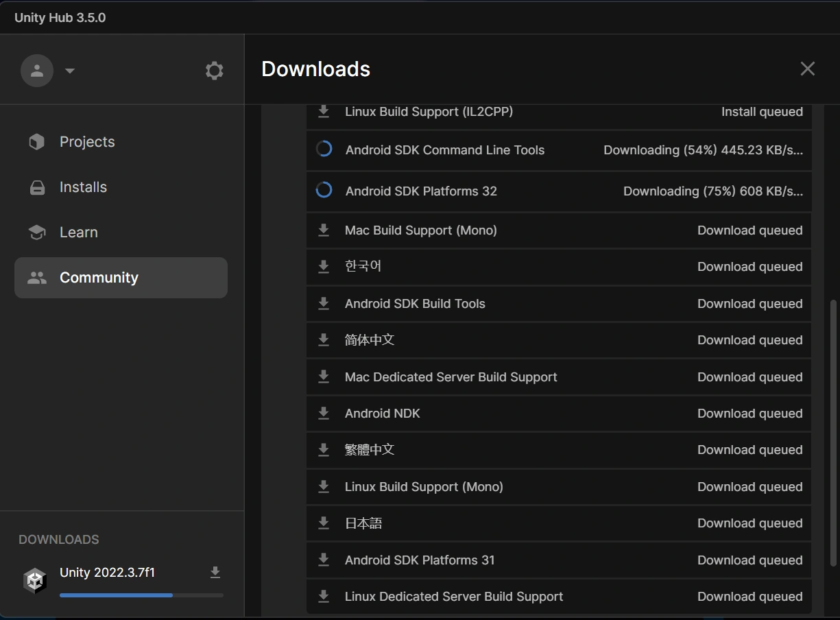Click download icon for Linux Build Support (IL2CPP)

pyautogui.click(x=324, y=112)
